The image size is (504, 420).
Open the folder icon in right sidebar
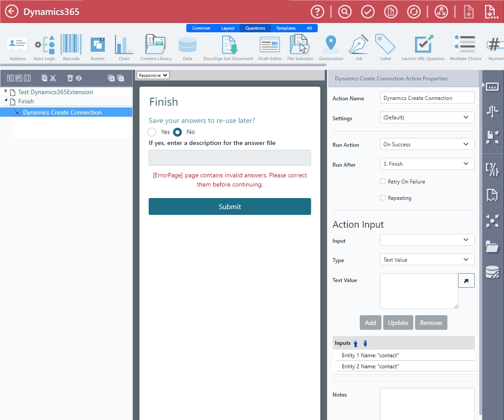coord(492,247)
